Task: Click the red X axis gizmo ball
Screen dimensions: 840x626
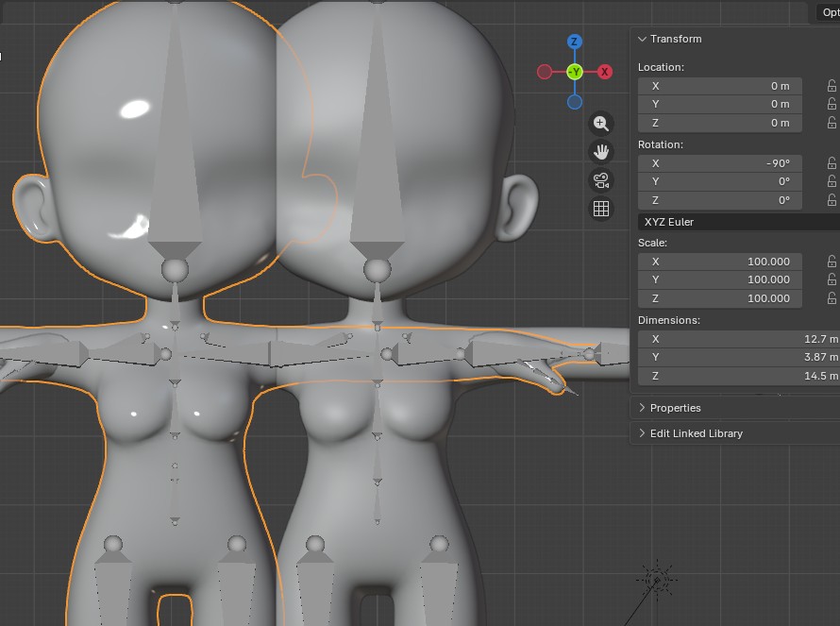Action: tap(605, 72)
